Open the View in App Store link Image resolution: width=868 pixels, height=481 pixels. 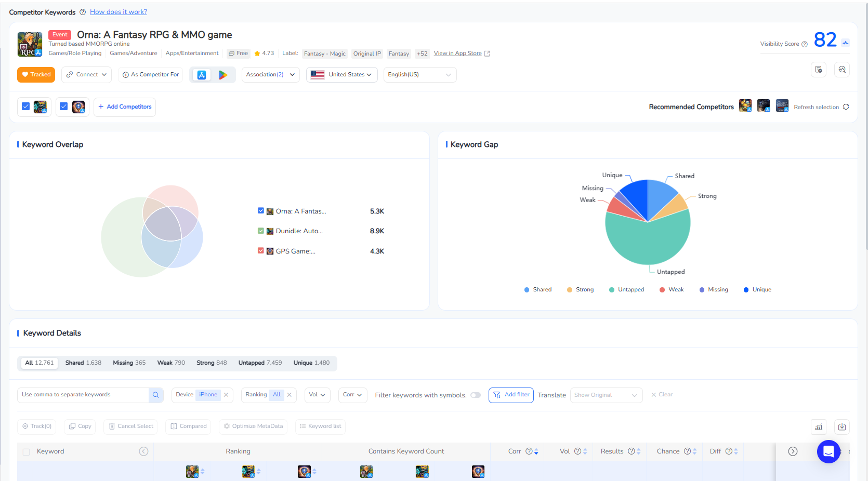(458, 54)
